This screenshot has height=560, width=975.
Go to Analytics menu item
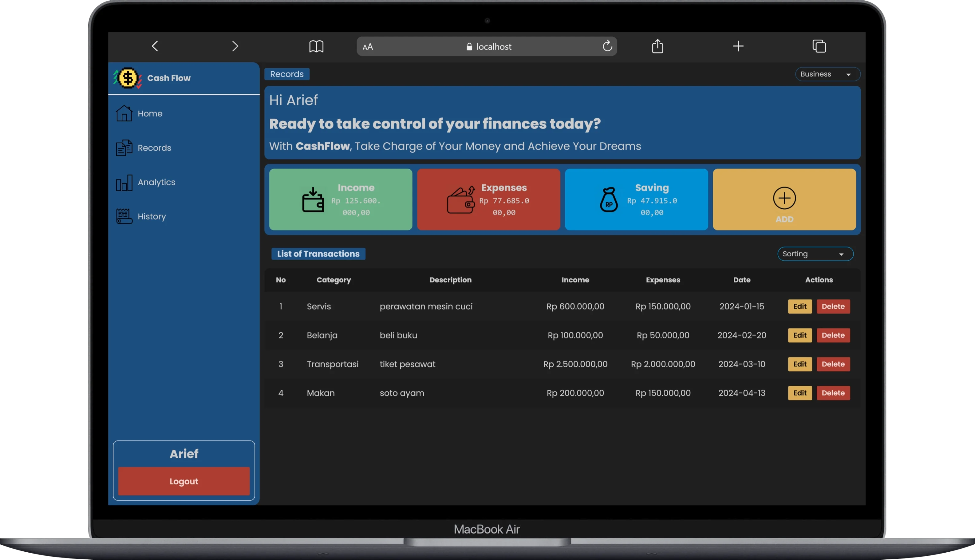156,182
